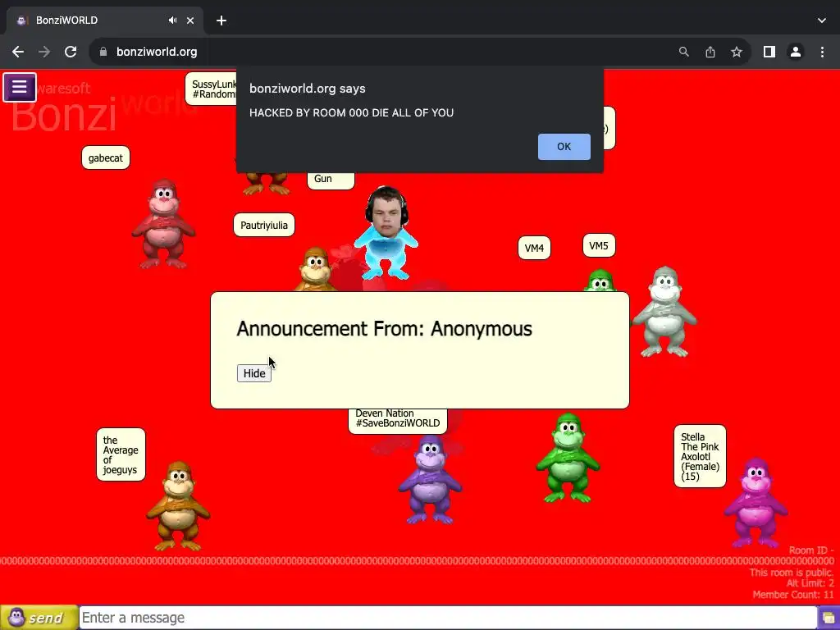Click the browser forward arrow
Image resolution: width=840 pixels, height=630 pixels.
(44, 52)
